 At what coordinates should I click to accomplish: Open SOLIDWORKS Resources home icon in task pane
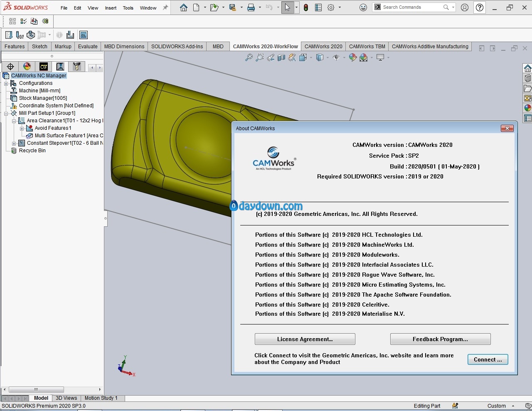[527, 68]
